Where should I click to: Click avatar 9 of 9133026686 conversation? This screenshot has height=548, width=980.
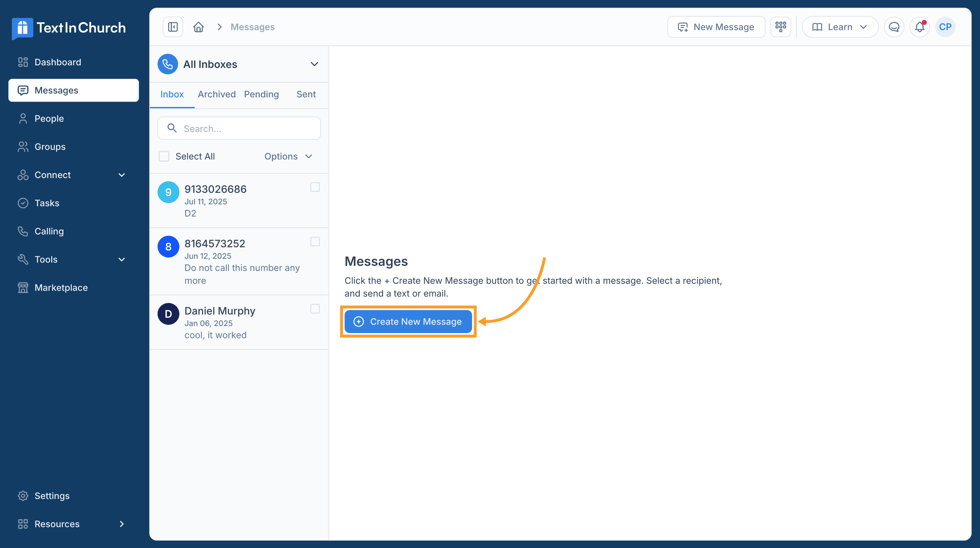click(168, 192)
